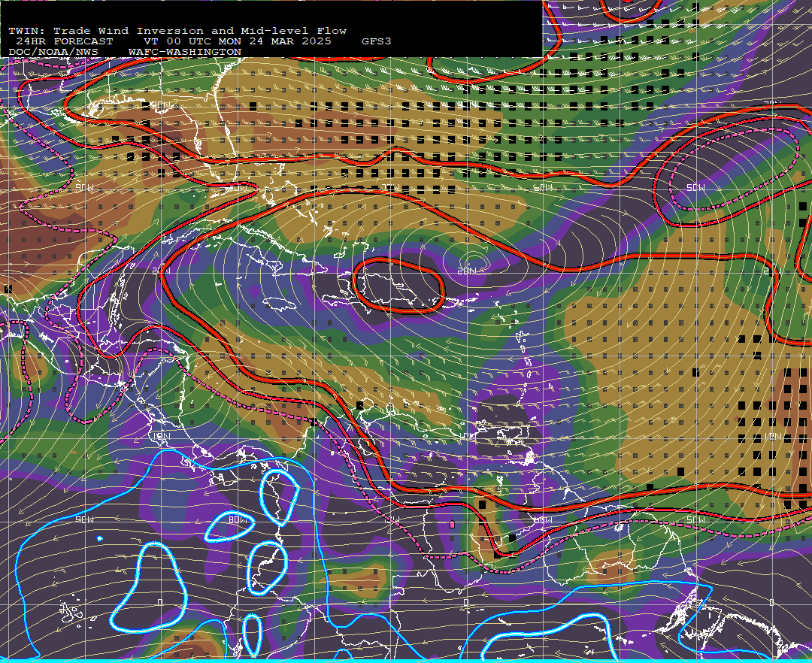Click the 20N label on the 80W meridian

click(161, 271)
